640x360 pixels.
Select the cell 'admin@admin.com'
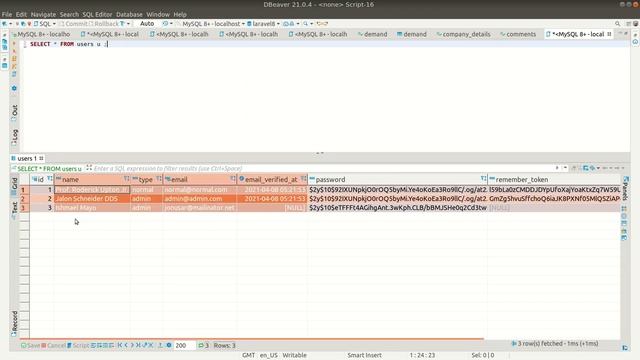coord(200,199)
